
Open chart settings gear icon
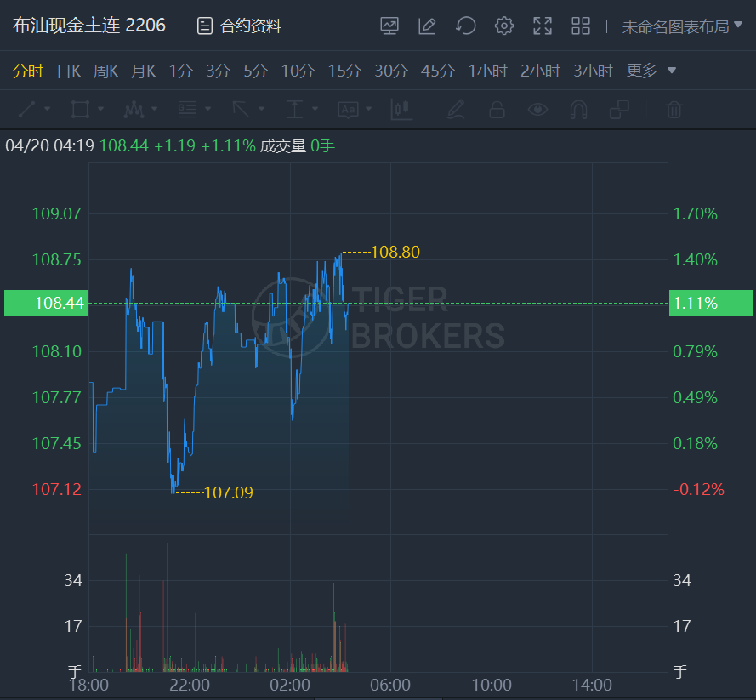504,26
